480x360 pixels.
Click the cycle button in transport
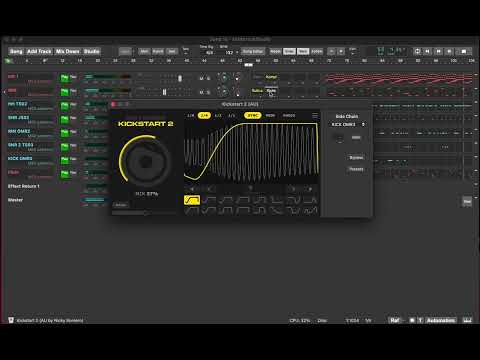click(x=417, y=51)
